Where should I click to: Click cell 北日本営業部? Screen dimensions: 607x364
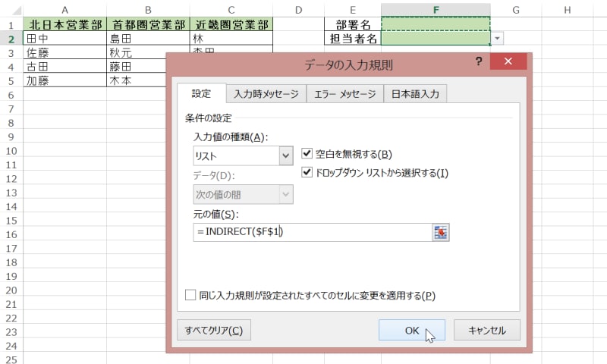[x=64, y=25]
